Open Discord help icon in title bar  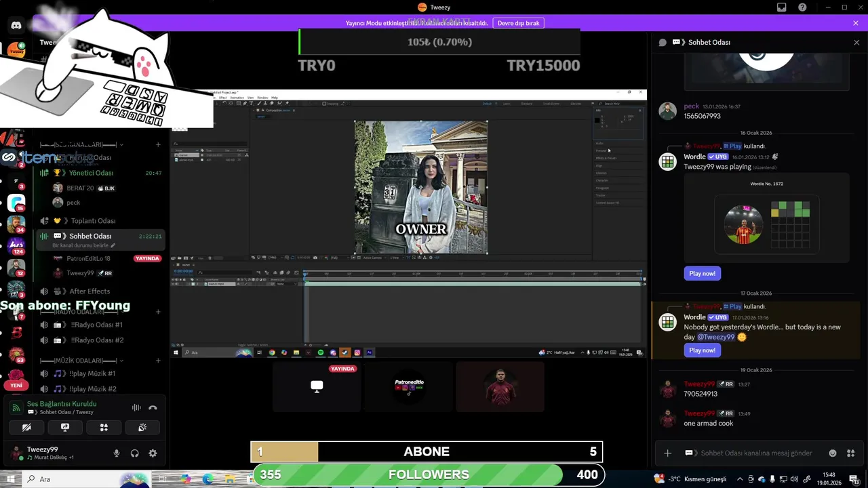click(802, 7)
